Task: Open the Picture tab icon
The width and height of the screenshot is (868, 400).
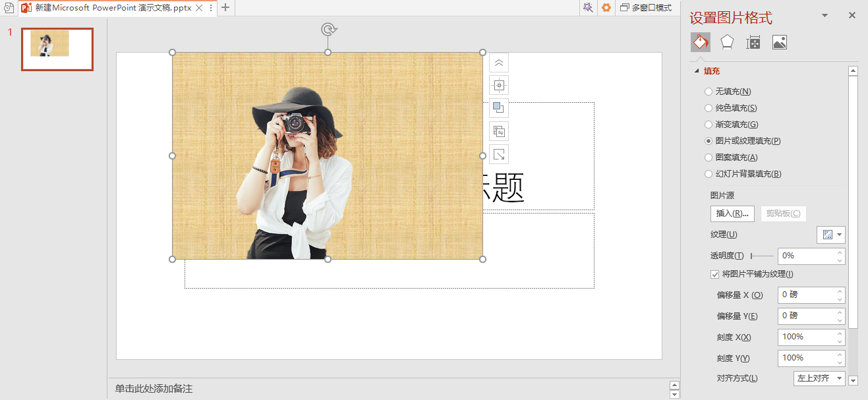Action: point(780,43)
